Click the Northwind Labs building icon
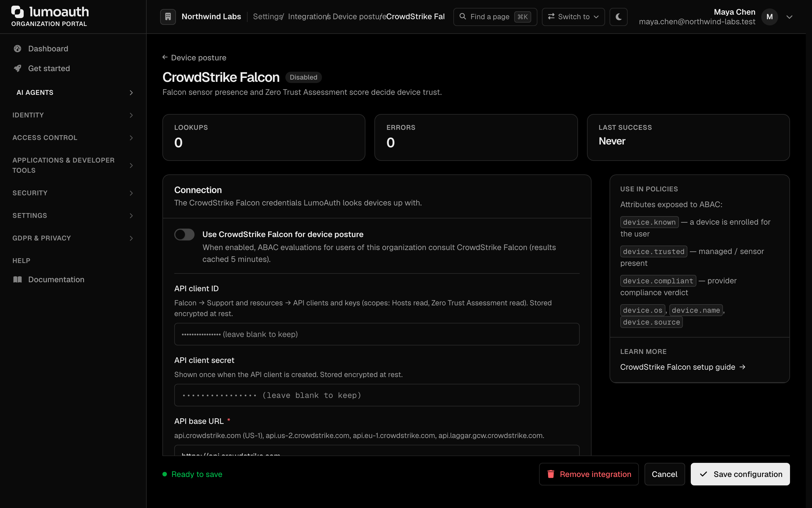 tap(168, 16)
